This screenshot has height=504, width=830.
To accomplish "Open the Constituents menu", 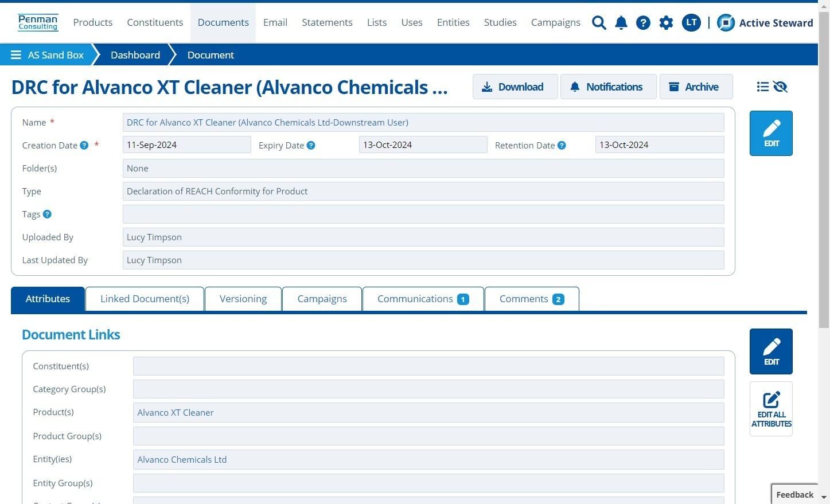I will (x=155, y=22).
